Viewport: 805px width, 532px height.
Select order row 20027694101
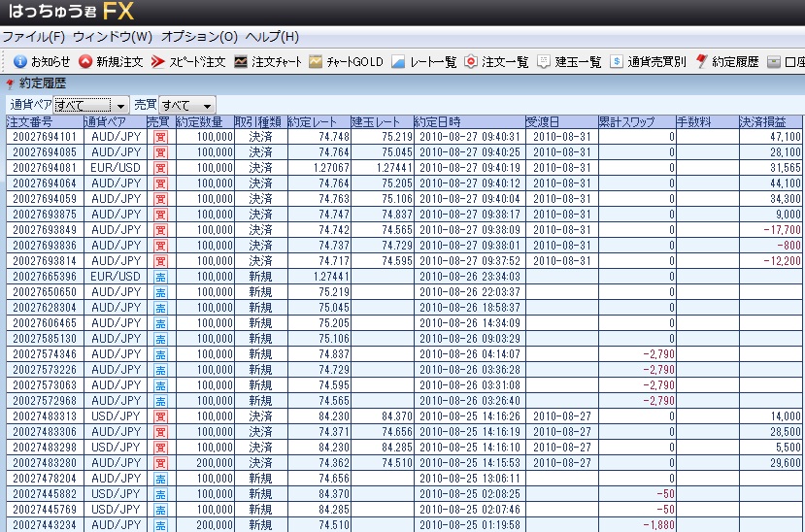[x=44, y=138]
